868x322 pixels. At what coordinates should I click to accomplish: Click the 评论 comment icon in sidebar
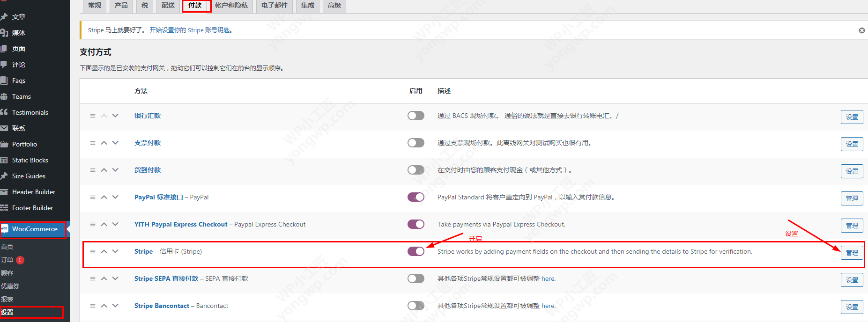pyautogui.click(x=4, y=65)
